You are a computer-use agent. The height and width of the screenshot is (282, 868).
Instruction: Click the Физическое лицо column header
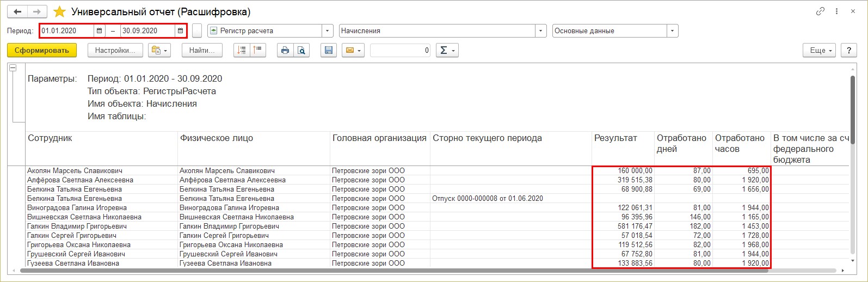click(254, 149)
